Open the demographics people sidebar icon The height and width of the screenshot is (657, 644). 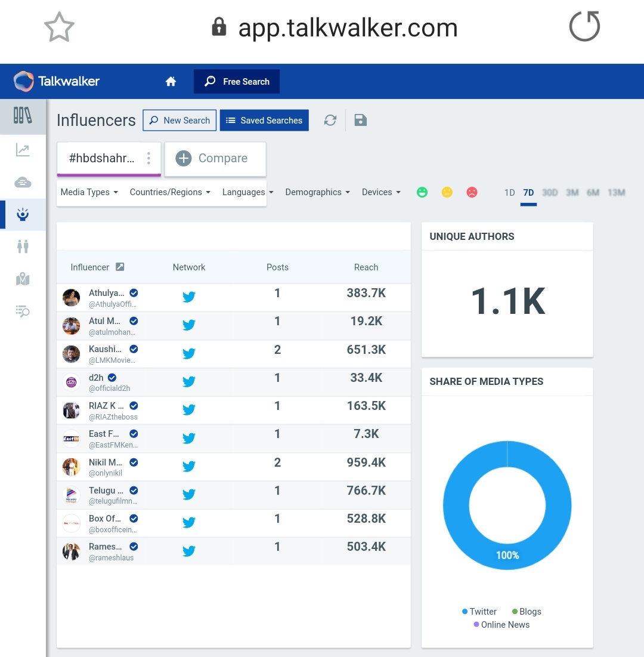23,246
